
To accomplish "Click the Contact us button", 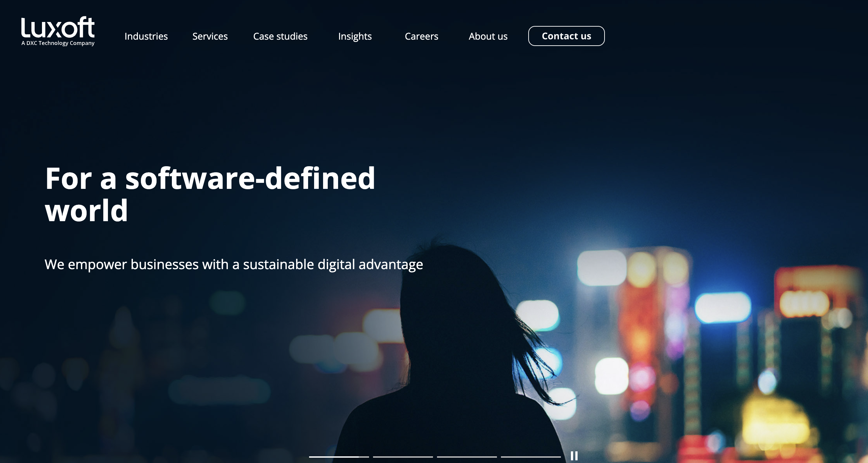I will [566, 36].
